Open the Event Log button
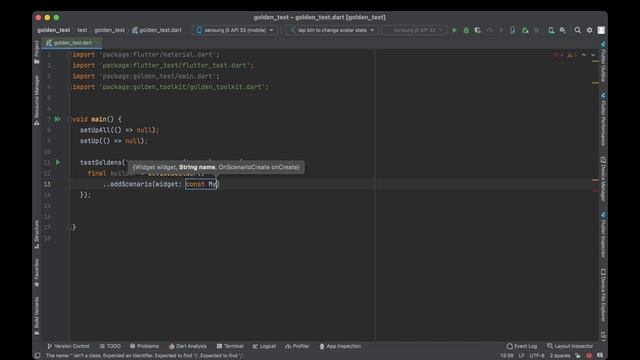 522,346
